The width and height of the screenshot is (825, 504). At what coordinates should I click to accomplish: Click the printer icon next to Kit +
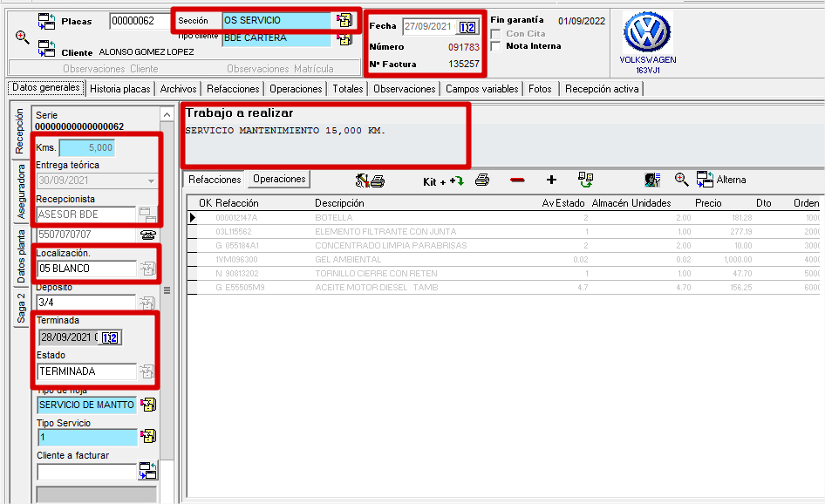click(482, 180)
